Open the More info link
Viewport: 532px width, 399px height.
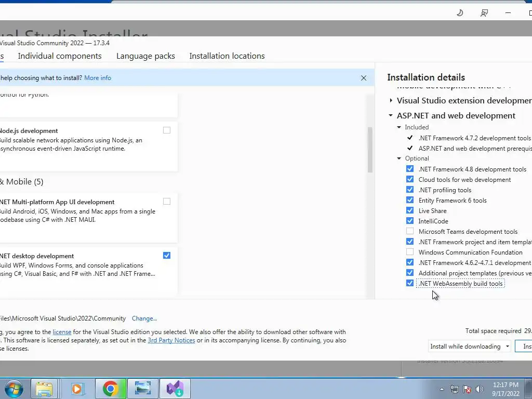pyautogui.click(x=98, y=78)
